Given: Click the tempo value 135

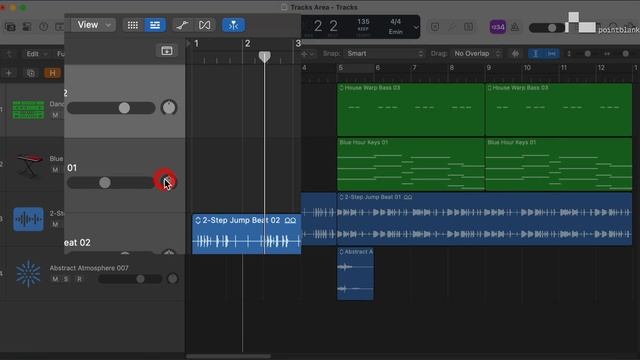Looking at the screenshot, I should coord(363,22).
